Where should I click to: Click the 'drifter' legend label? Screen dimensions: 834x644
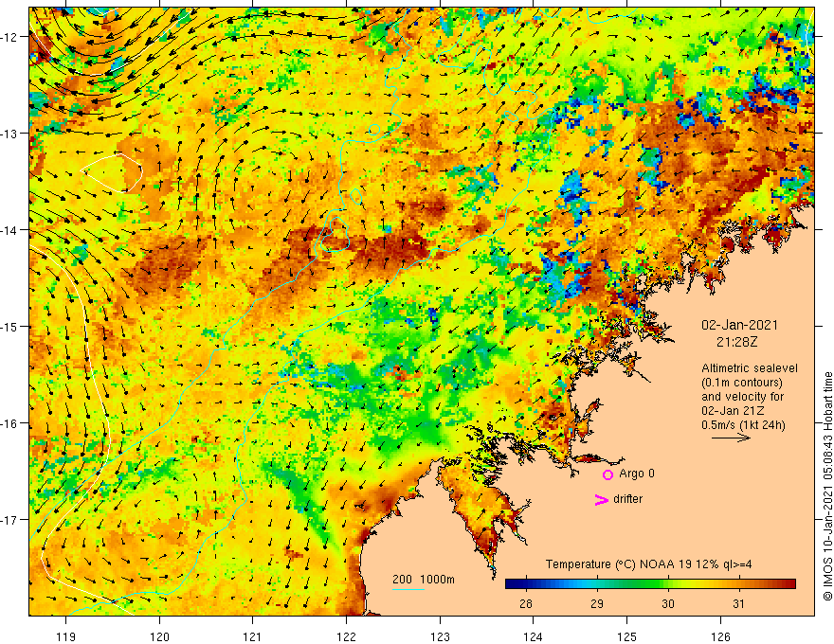(627, 499)
